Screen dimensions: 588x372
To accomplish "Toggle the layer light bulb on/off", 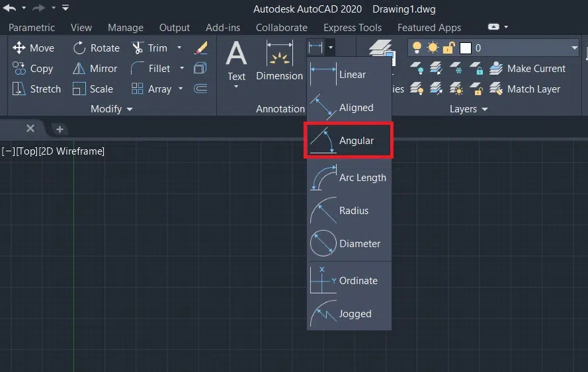I will coord(417,48).
